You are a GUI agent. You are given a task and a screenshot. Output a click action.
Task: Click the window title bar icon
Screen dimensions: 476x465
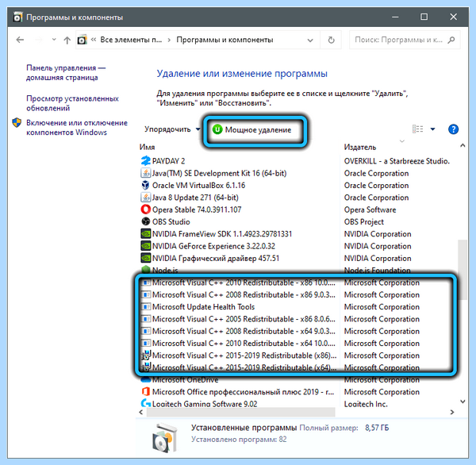pyautogui.click(x=17, y=17)
